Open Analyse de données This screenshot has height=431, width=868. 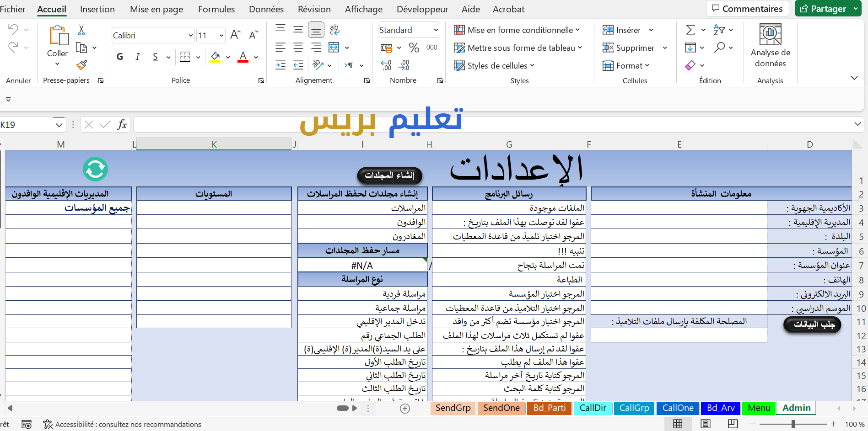(x=771, y=46)
